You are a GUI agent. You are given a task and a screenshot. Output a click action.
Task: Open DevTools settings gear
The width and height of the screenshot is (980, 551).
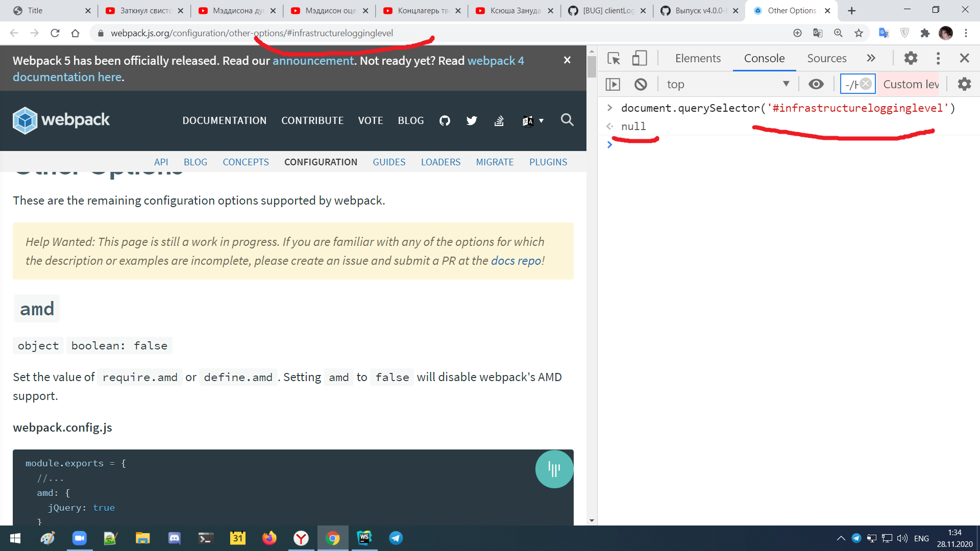coord(911,58)
